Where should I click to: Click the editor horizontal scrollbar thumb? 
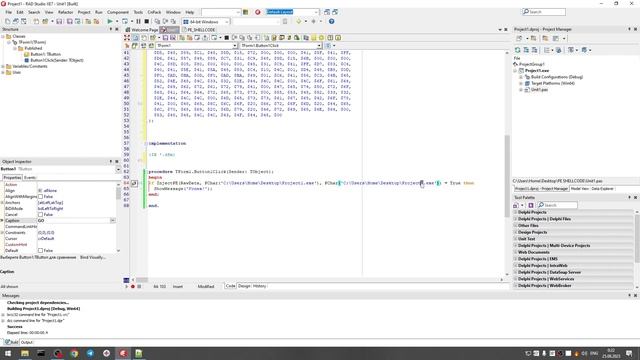(142, 280)
